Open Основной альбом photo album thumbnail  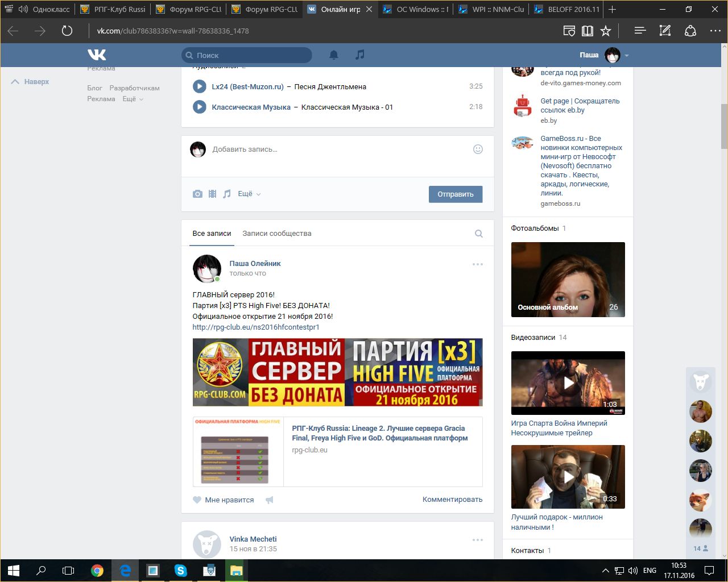click(x=568, y=279)
